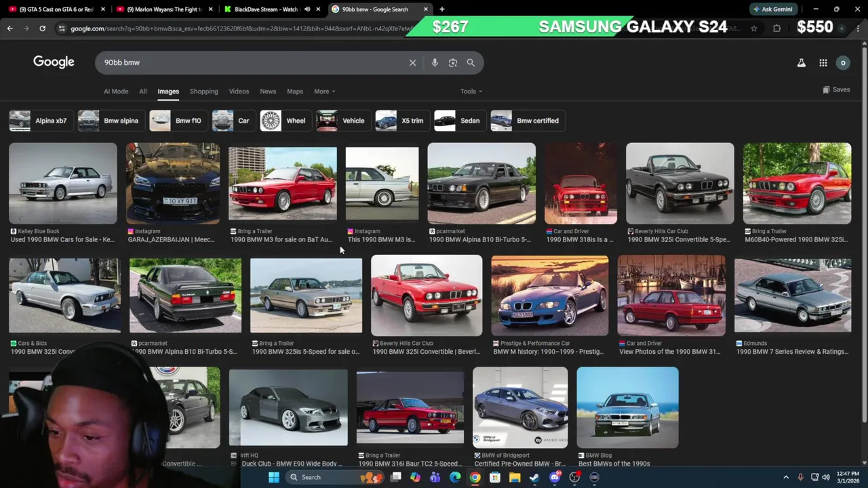This screenshot has height=488, width=868.
Task: Expand the Tools dropdown
Action: click(x=471, y=91)
